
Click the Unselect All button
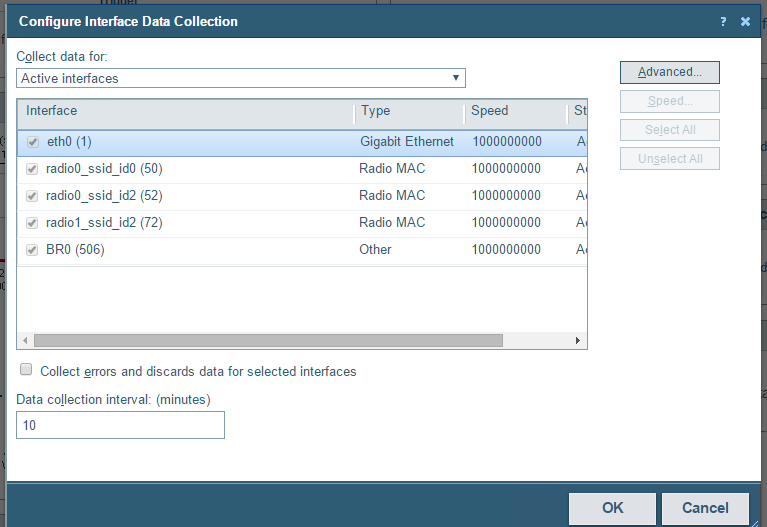click(x=670, y=159)
